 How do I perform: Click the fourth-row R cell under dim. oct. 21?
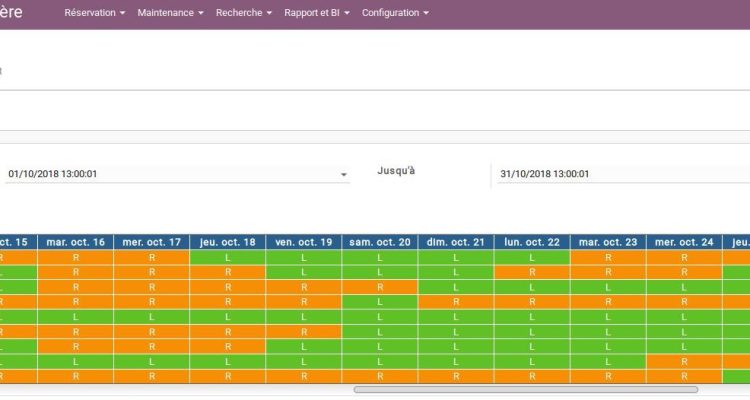point(456,302)
